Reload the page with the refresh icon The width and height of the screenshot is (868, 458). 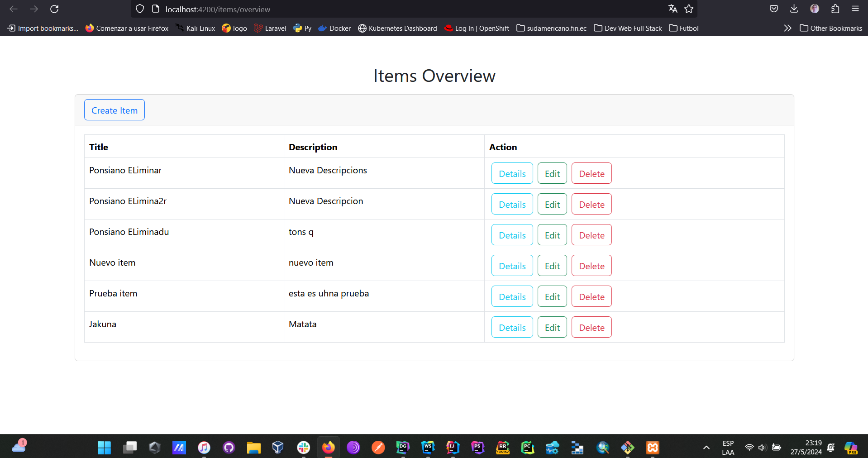click(x=54, y=9)
